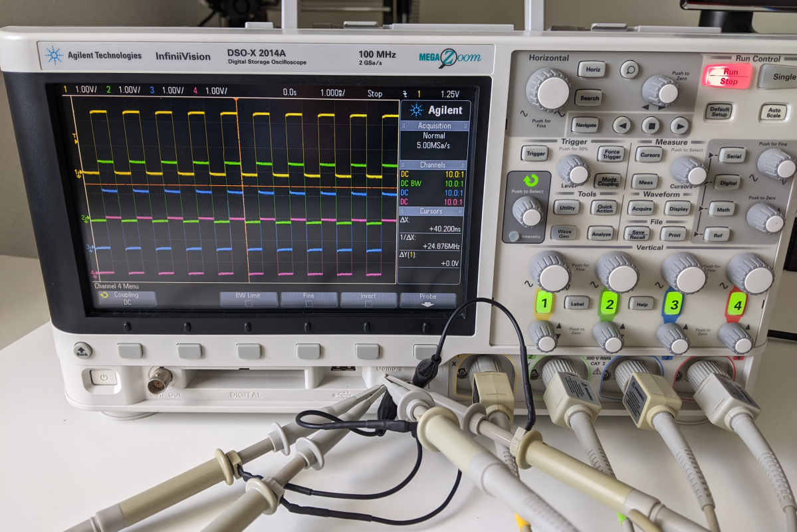Viewport: 797px width, 532px height.
Task: Click the Save/Recall button
Action: pyautogui.click(x=637, y=234)
